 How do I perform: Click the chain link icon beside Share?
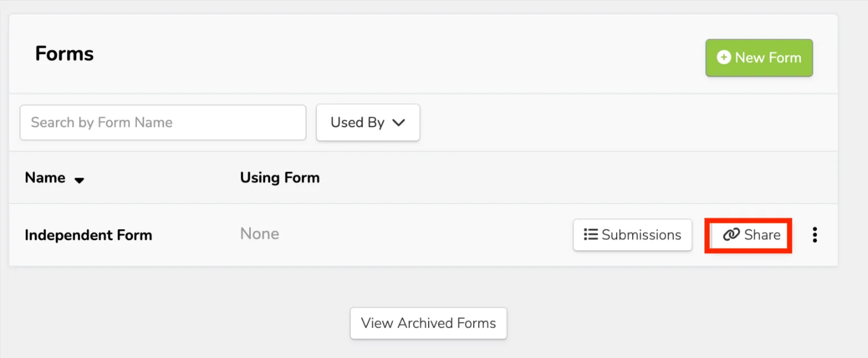(731, 235)
